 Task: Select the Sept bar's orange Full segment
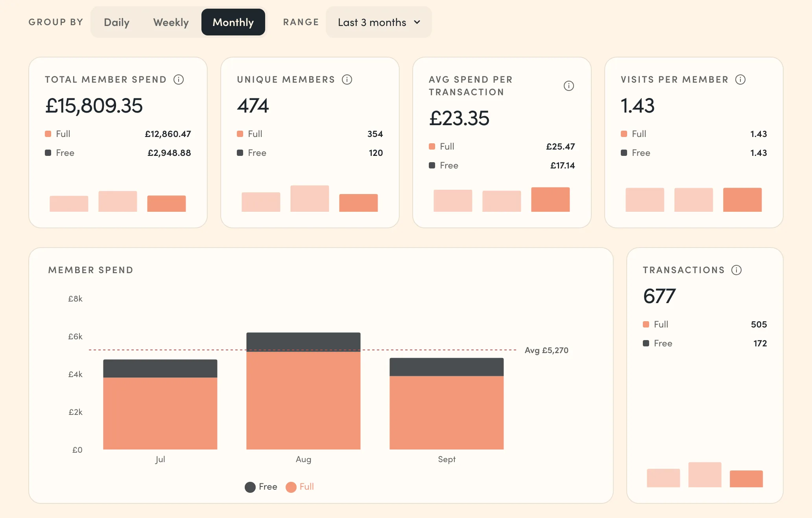tap(447, 413)
